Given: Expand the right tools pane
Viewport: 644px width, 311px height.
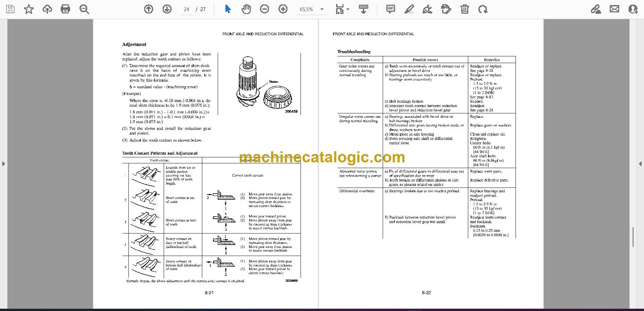Looking at the screenshot, I should click(x=640, y=164).
